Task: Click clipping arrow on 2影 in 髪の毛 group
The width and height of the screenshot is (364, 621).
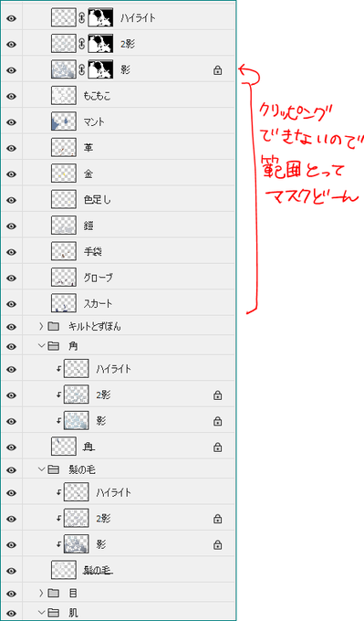Action: (58, 519)
